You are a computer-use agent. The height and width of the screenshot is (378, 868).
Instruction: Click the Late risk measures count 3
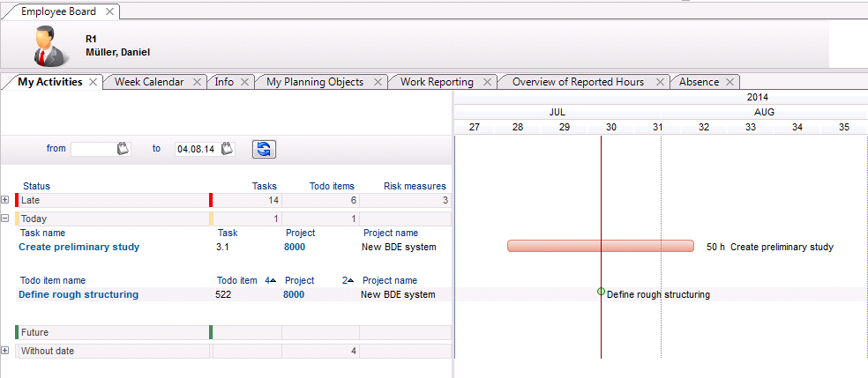pos(445,200)
